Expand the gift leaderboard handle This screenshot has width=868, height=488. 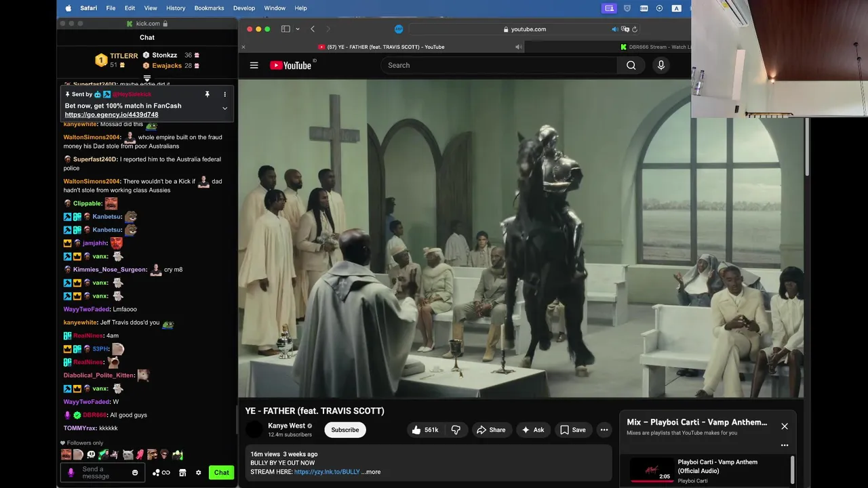tap(147, 79)
